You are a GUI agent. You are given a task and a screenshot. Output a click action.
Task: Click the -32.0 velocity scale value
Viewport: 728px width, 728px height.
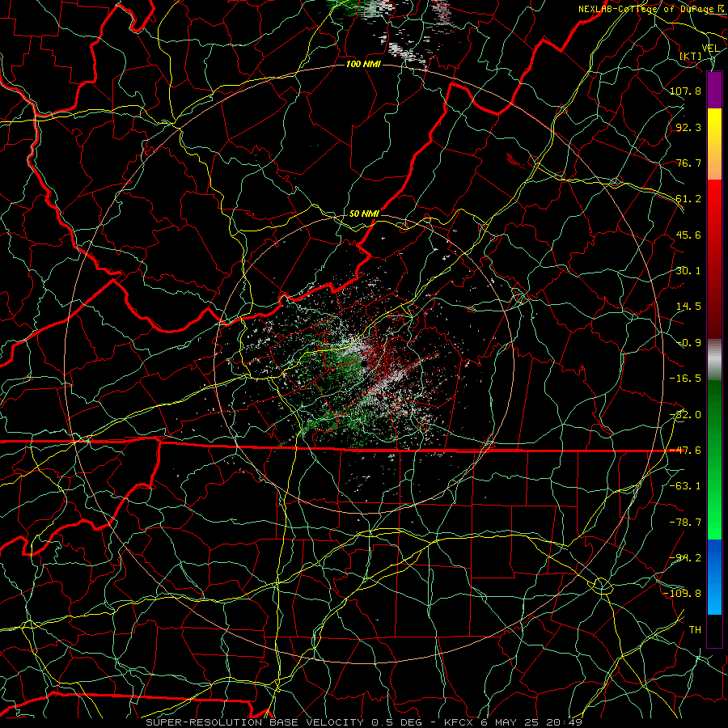point(685,415)
